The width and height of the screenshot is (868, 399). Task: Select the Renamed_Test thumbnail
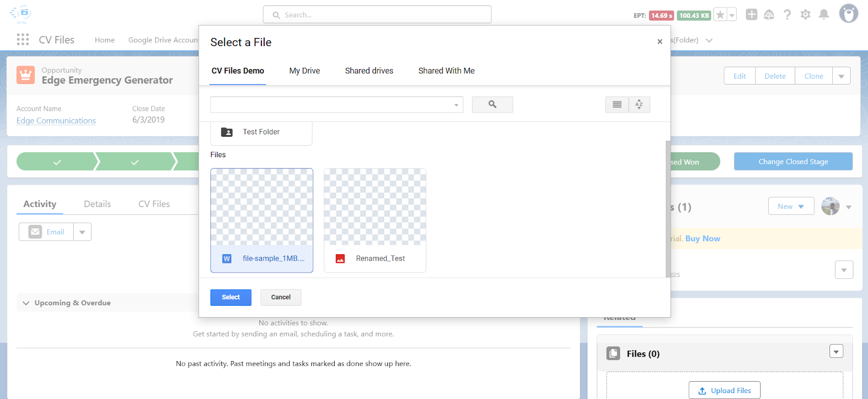(x=375, y=207)
